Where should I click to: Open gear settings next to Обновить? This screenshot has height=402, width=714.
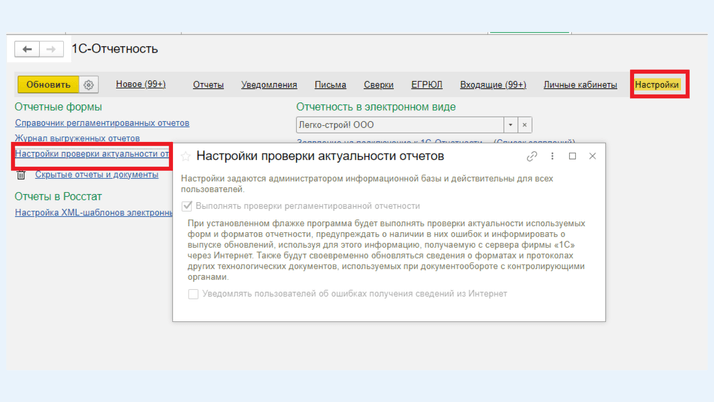[x=89, y=85]
